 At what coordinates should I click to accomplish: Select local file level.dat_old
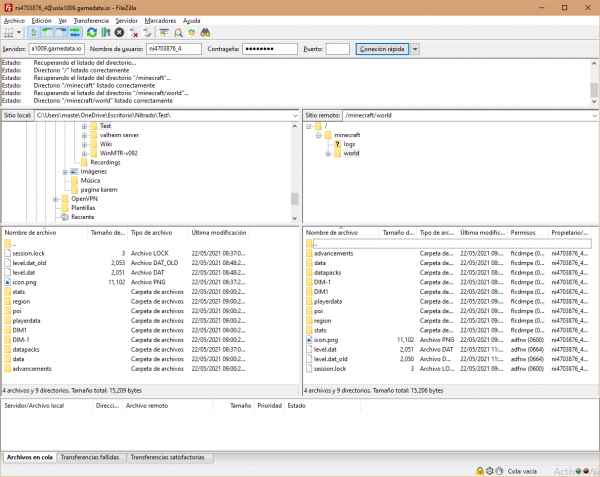(29, 263)
